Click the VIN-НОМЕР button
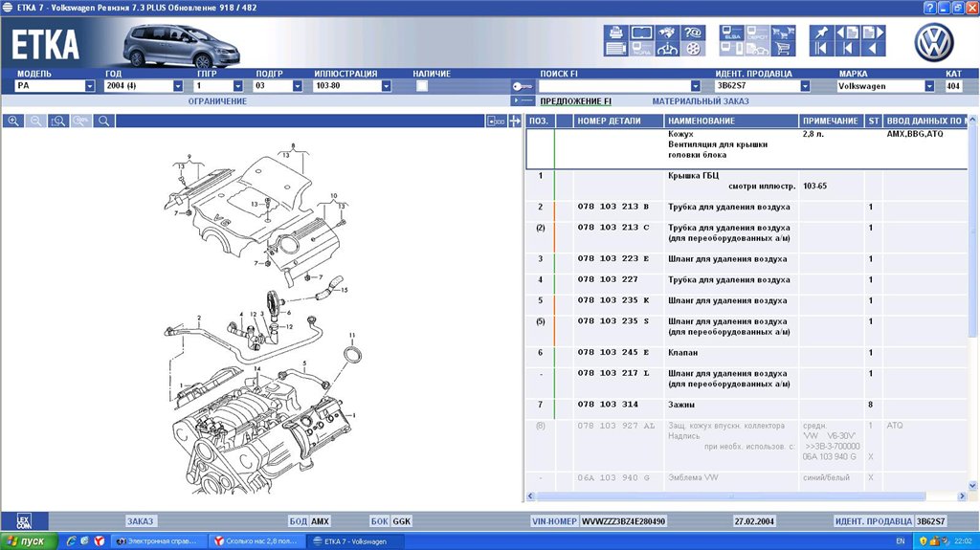The height and width of the screenshot is (550, 980). [554, 520]
